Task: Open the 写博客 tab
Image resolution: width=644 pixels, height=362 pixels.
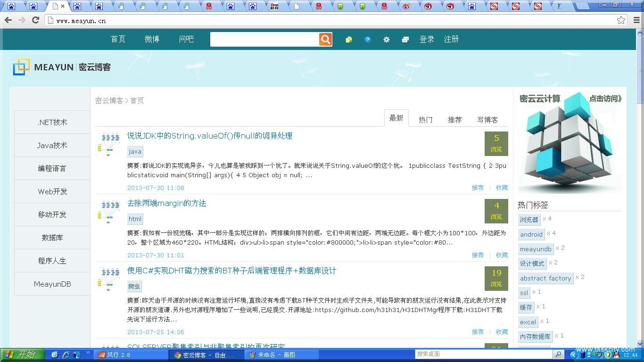Action: click(487, 120)
